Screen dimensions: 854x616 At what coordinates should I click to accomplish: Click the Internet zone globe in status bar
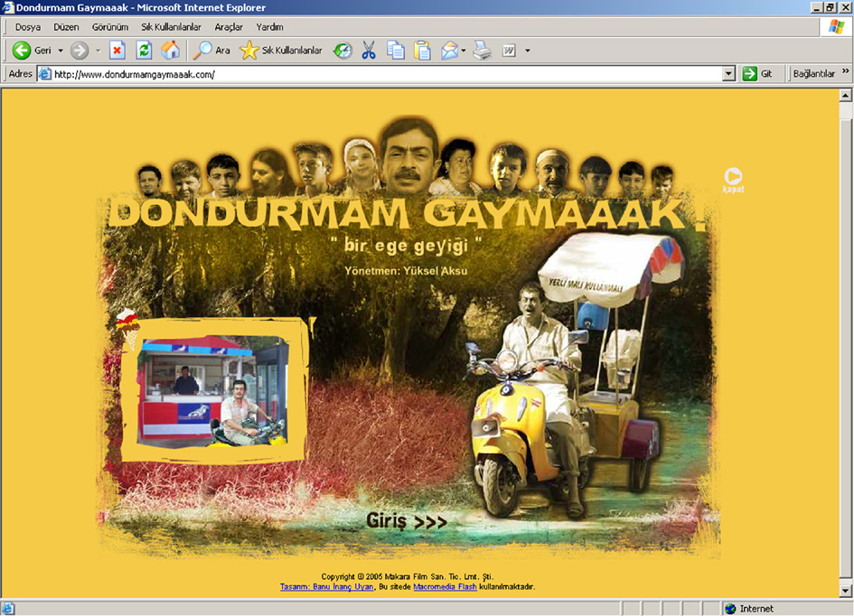[731, 609]
